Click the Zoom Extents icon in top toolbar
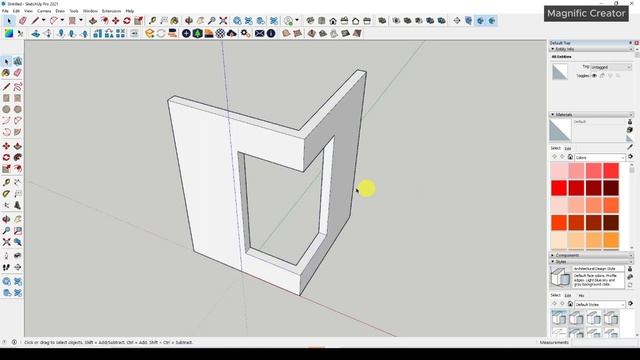This screenshot has height=360, width=640. [x=223, y=20]
